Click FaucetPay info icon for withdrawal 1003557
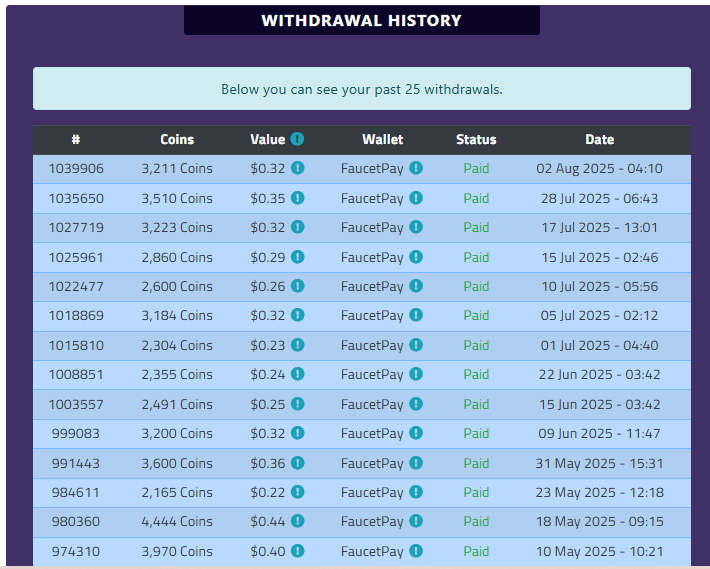This screenshot has height=569, width=710. (416, 404)
